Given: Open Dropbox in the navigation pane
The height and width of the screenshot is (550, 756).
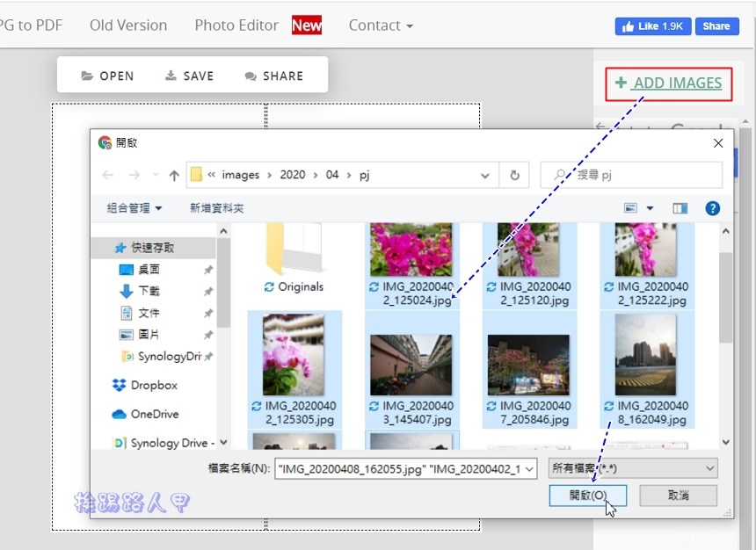Looking at the screenshot, I should click(x=145, y=385).
